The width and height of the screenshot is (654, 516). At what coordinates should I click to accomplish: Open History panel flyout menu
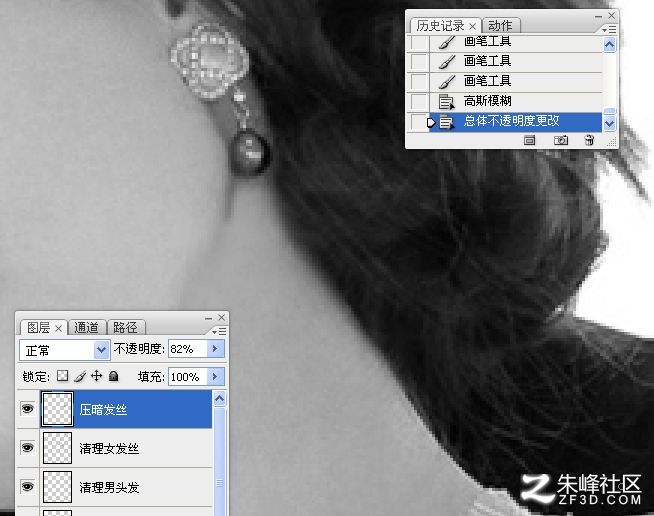tap(609, 30)
